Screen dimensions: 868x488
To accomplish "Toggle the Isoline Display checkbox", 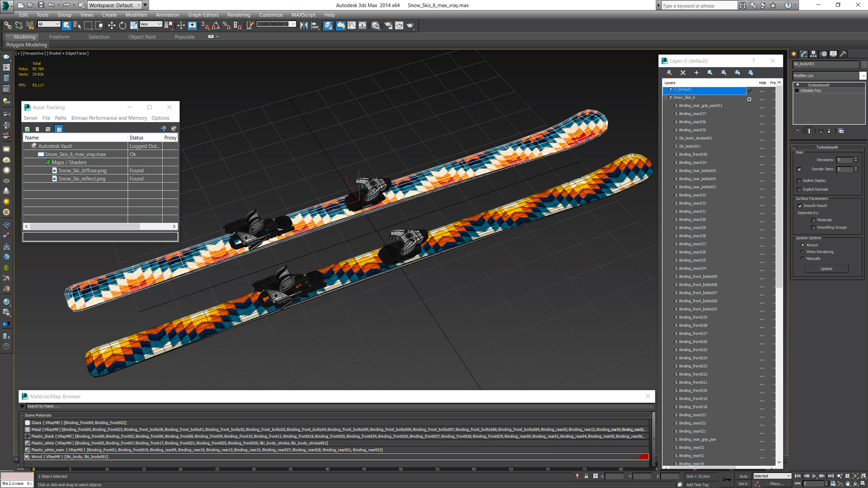I will 799,181.
